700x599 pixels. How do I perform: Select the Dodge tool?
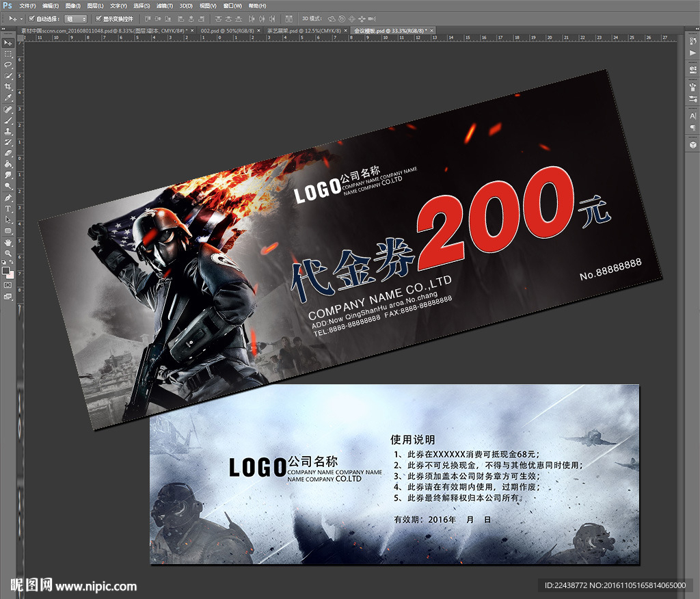(8, 186)
